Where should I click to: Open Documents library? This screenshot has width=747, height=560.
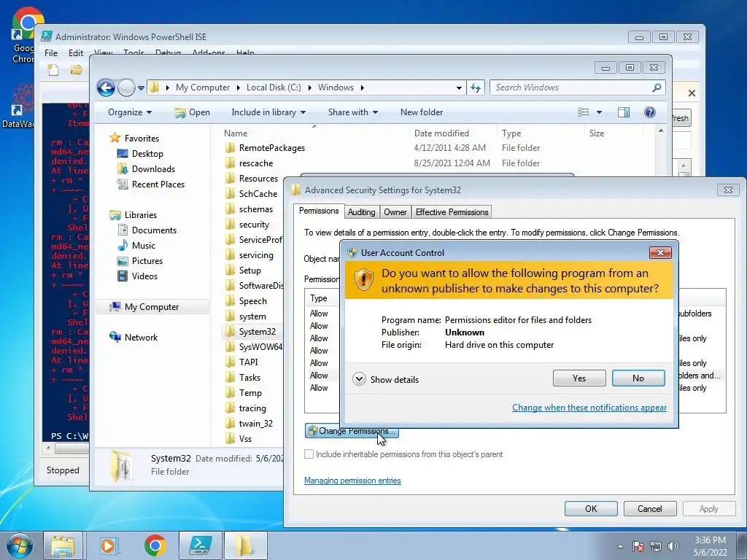tap(154, 230)
